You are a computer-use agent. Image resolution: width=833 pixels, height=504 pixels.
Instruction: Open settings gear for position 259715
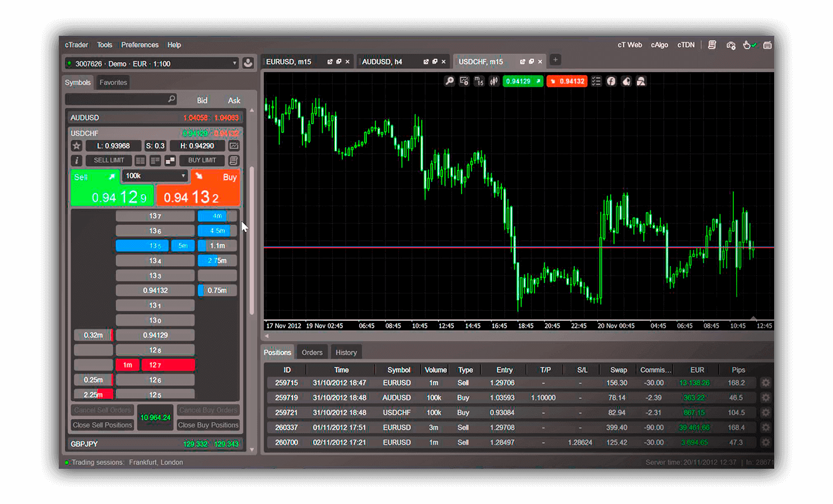click(766, 383)
